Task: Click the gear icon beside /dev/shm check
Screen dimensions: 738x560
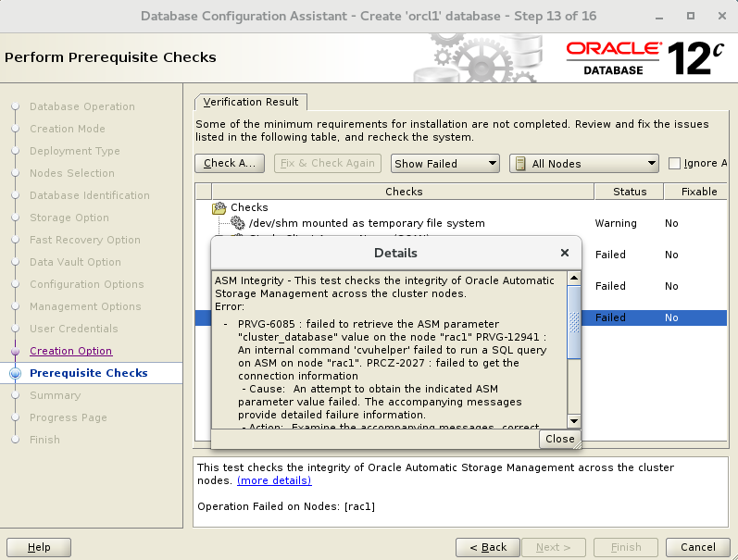Action: click(238, 222)
